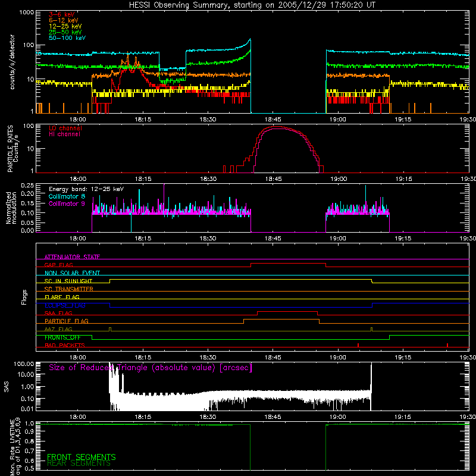Click the 0.9 tick on livetime axis

click(29, 432)
